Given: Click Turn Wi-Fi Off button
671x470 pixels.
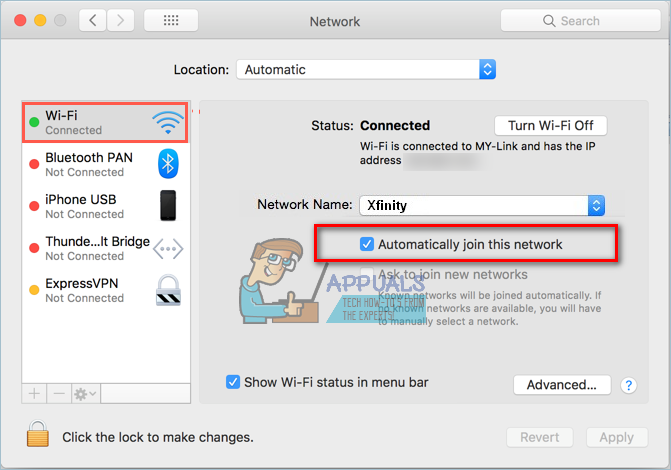Looking at the screenshot, I should point(550,125).
